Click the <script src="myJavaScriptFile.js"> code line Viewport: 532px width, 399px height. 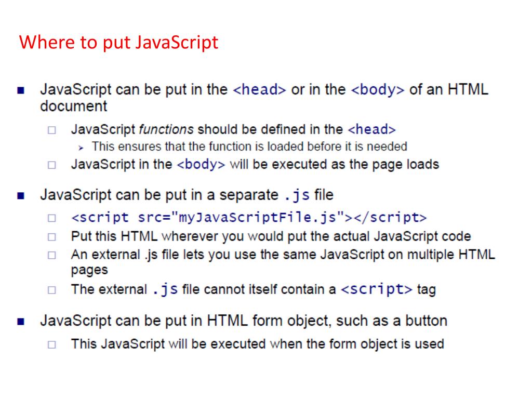pyautogui.click(x=249, y=217)
